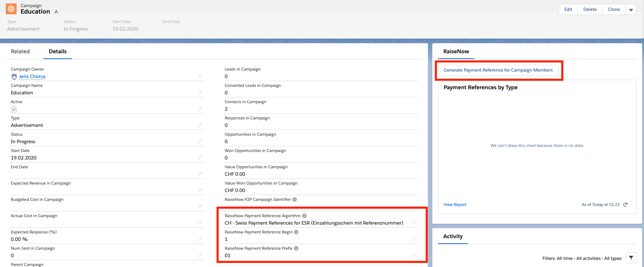Open the campaign hierarchy icon beside Education
Image resolution: width=644 pixels, height=267 pixels.
coord(57,12)
